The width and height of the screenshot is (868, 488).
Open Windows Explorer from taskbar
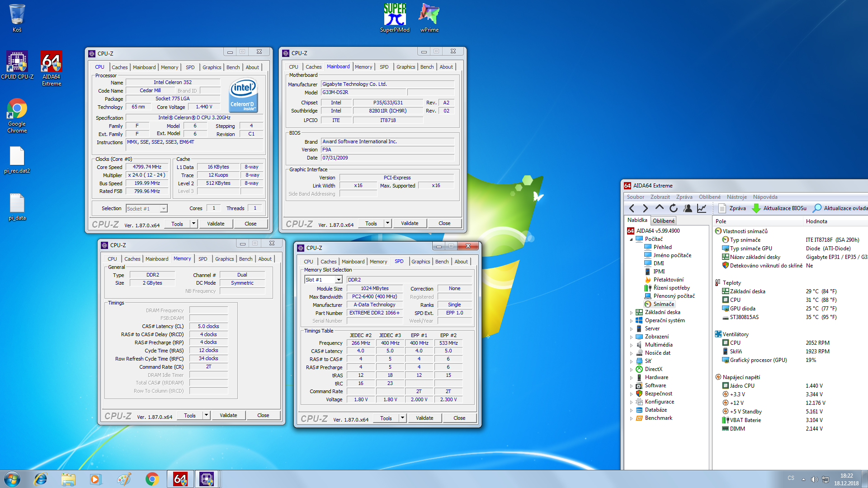point(68,479)
